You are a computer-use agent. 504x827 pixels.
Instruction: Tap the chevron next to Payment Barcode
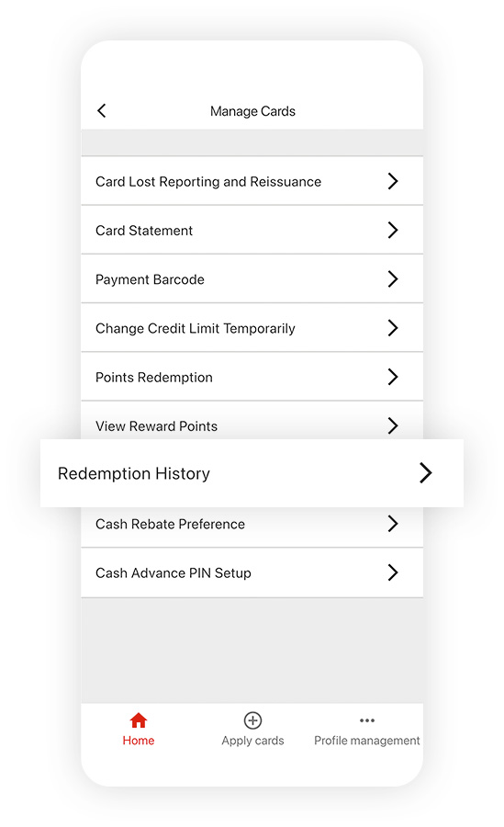[393, 279]
